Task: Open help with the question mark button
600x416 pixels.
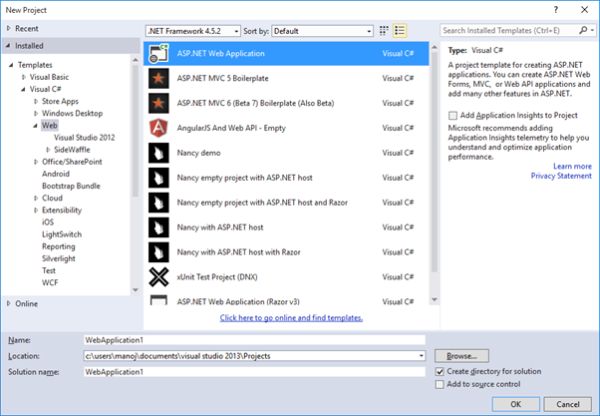Action: pyautogui.click(x=556, y=10)
